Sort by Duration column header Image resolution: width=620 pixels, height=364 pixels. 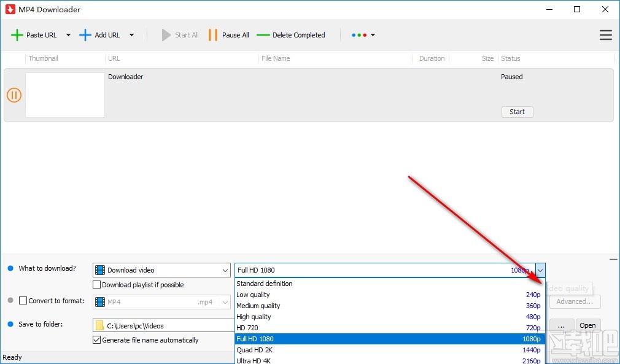(432, 58)
